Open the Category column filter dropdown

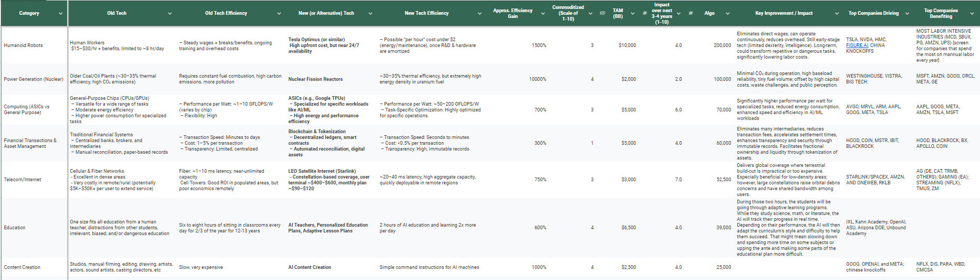[61, 13]
